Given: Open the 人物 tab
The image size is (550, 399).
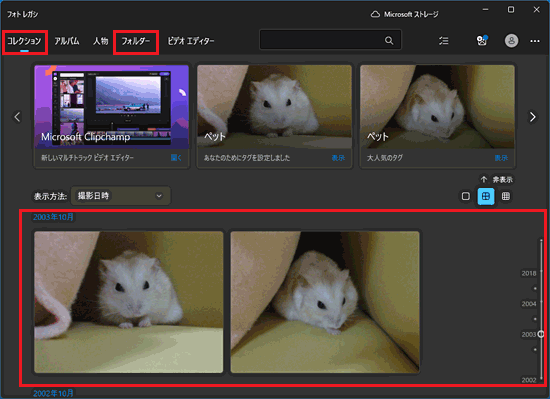Looking at the screenshot, I should pyautogui.click(x=100, y=41).
